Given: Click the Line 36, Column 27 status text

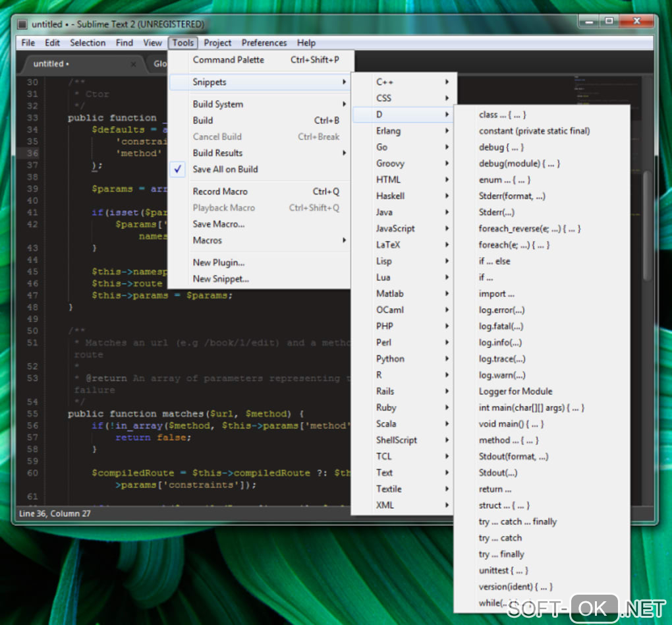Looking at the screenshot, I should pyautogui.click(x=55, y=514).
